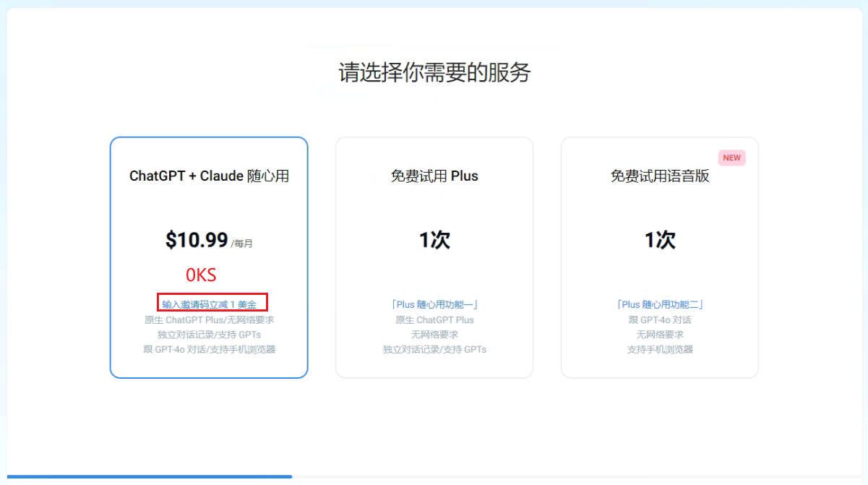Click the 请选择你需要的服务 heading

pyautogui.click(x=434, y=72)
